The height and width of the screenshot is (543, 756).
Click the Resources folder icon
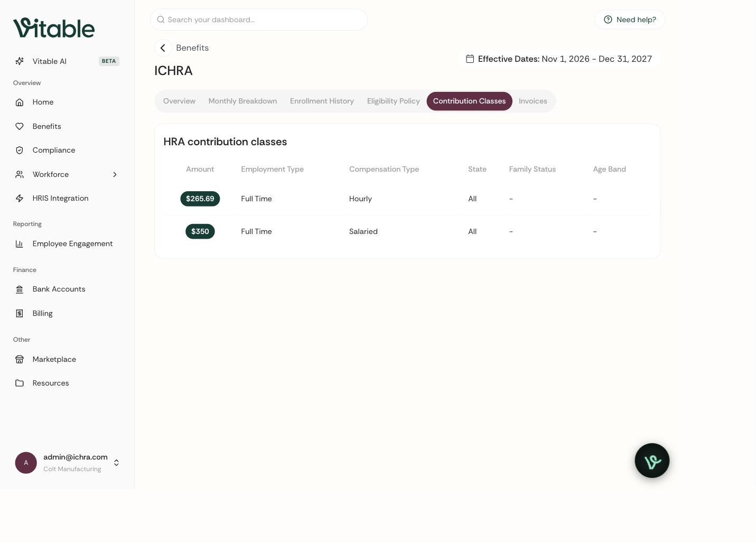point(20,383)
